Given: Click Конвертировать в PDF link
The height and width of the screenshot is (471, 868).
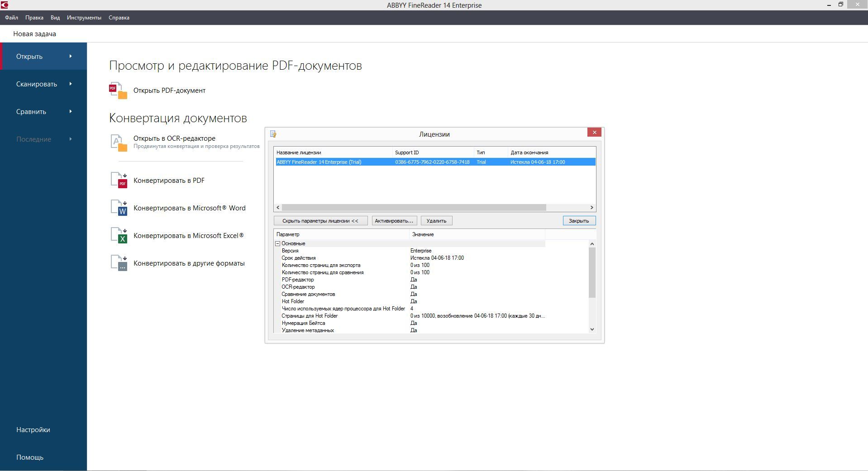Looking at the screenshot, I should [x=169, y=180].
